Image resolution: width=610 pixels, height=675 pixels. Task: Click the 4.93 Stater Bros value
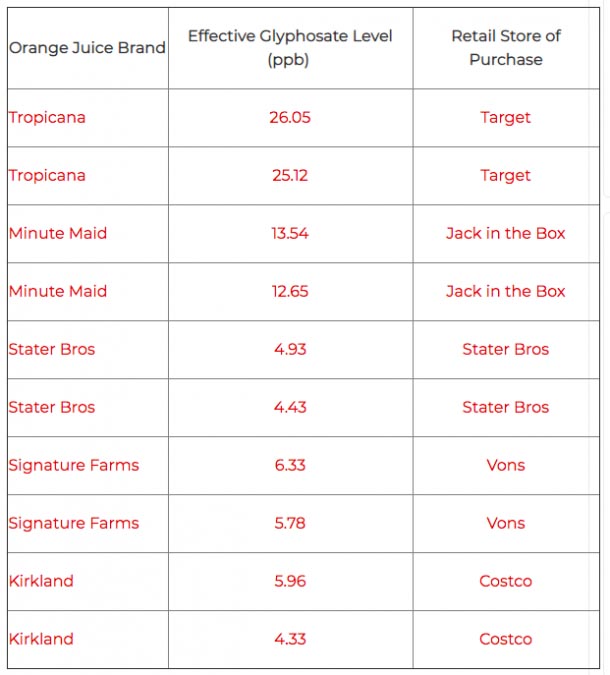pyautogui.click(x=290, y=350)
